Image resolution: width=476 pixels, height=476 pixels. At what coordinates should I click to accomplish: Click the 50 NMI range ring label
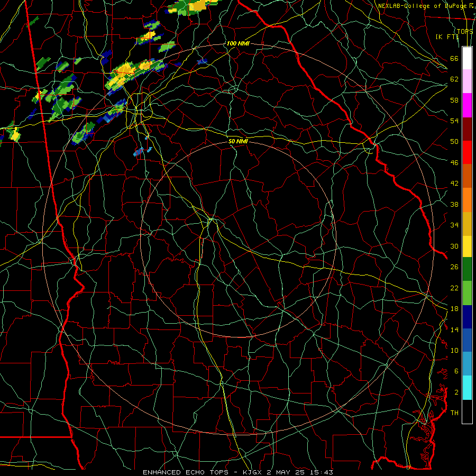pos(239,141)
